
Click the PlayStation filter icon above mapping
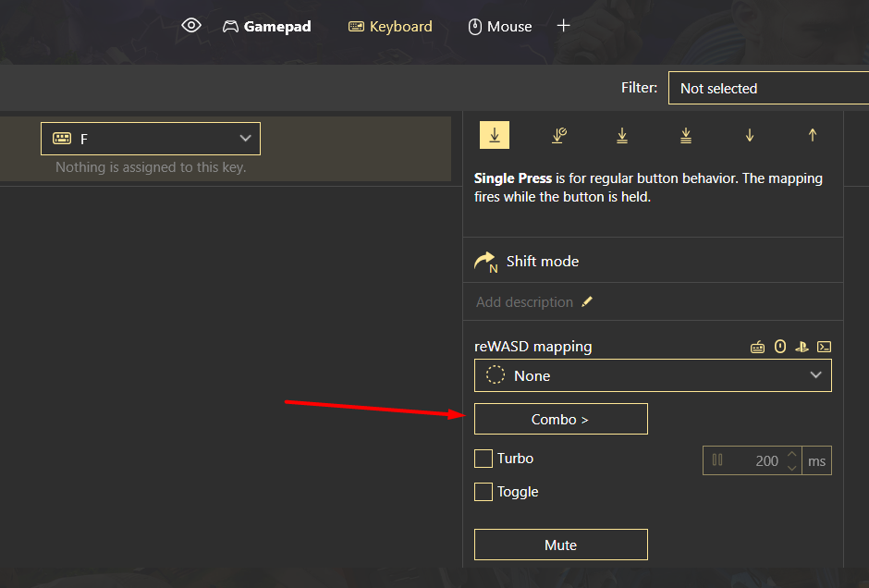pyautogui.click(x=802, y=348)
